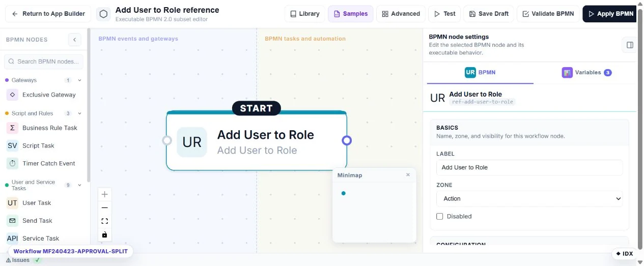
Task: Click the node's right output handle
Action: coord(347,140)
